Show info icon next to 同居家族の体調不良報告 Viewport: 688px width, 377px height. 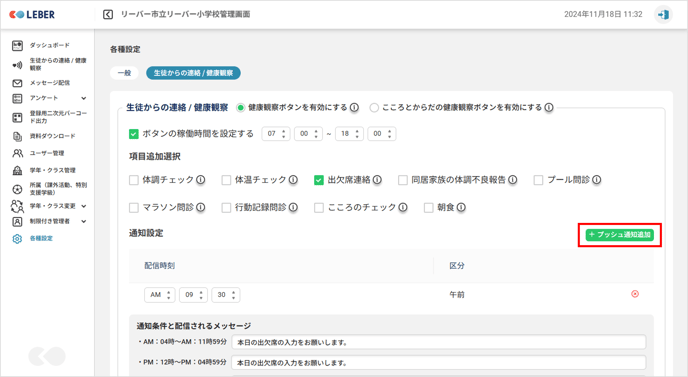tap(512, 180)
